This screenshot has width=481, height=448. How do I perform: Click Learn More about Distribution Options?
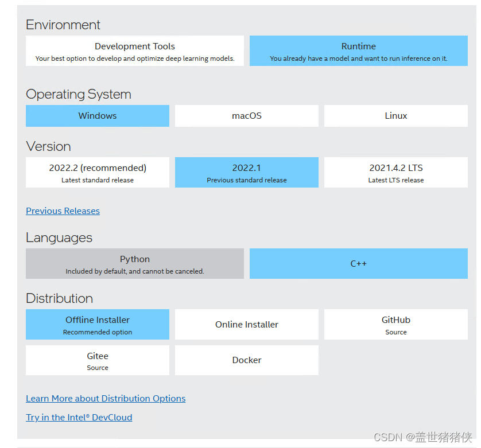(106, 398)
